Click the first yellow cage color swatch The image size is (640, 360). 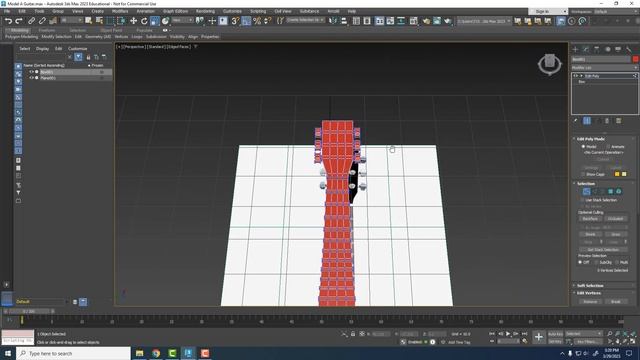point(617,174)
